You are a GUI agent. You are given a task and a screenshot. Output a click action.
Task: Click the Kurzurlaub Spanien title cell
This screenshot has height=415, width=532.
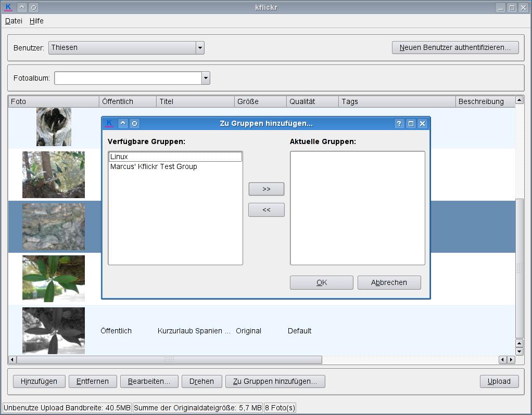(x=194, y=331)
